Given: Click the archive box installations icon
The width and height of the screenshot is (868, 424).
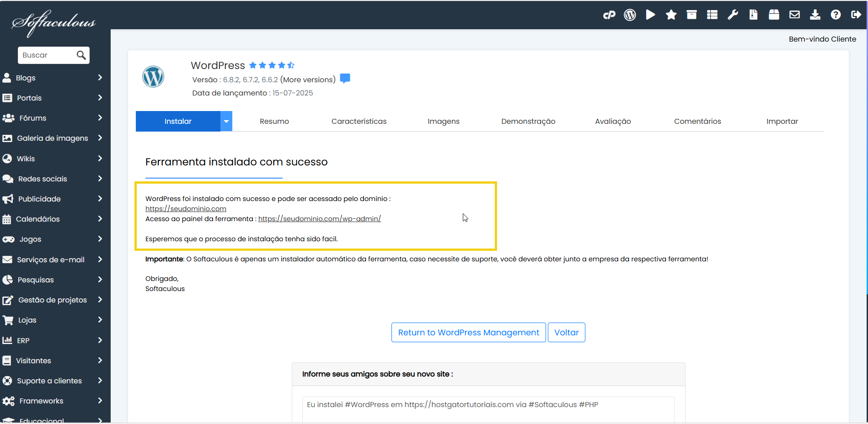Looking at the screenshot, I should (x=691, y=15).
